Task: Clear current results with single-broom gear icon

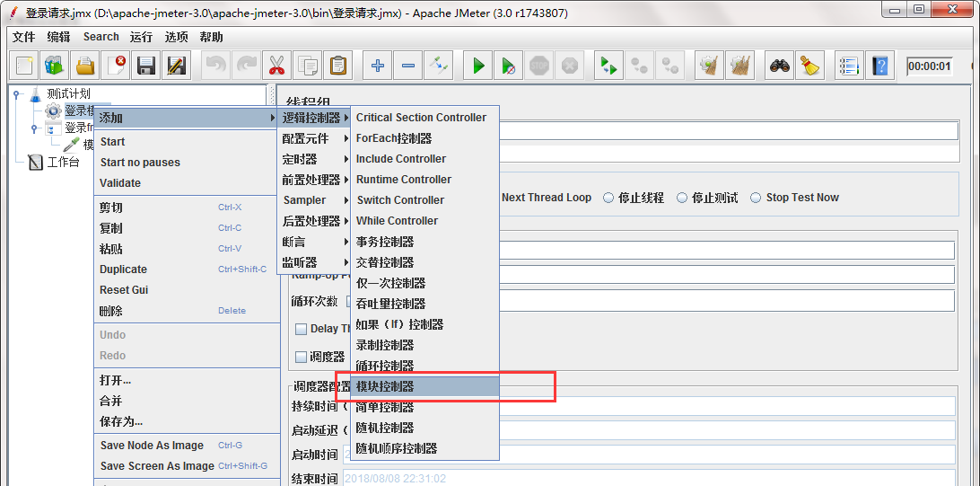Action: pos(709,65)
